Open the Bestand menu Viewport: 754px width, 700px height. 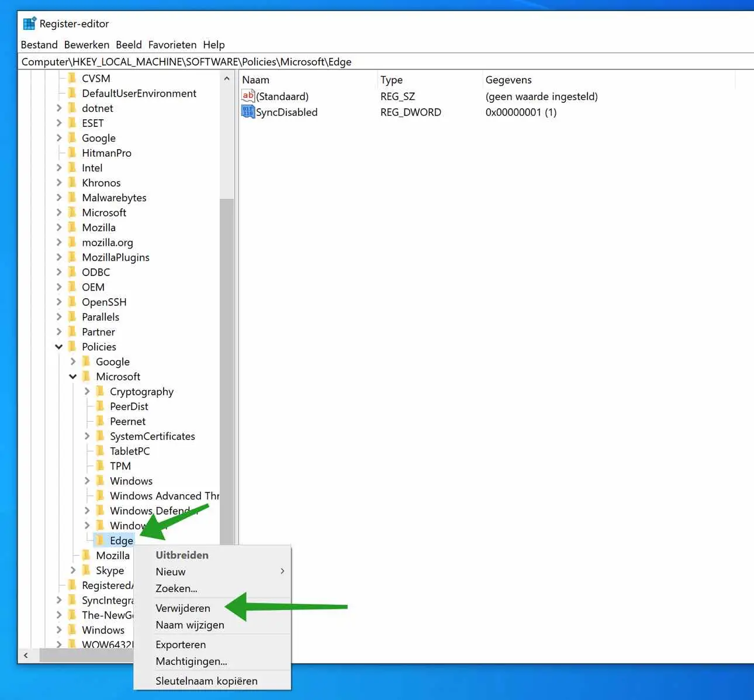tap(39, 44)
